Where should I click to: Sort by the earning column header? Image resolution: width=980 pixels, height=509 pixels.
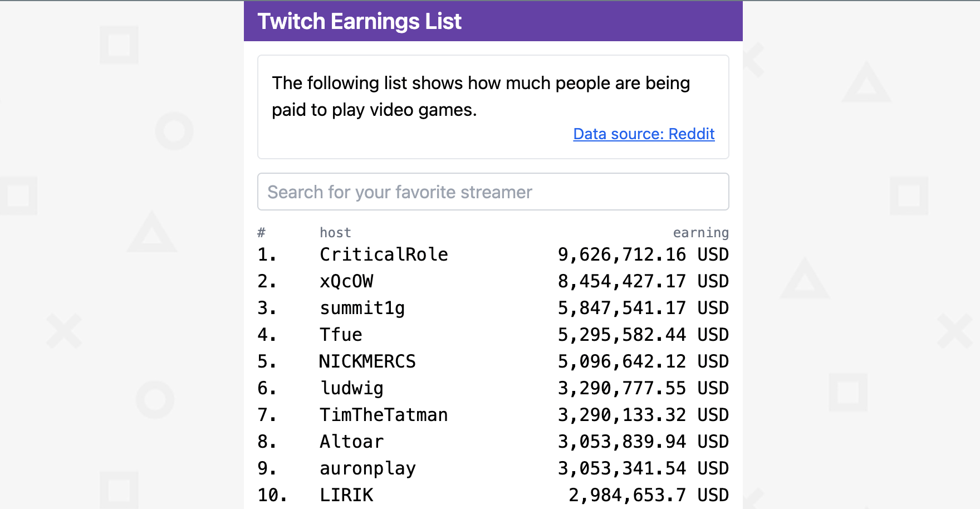pyautogui.click(x=701, y=233)
